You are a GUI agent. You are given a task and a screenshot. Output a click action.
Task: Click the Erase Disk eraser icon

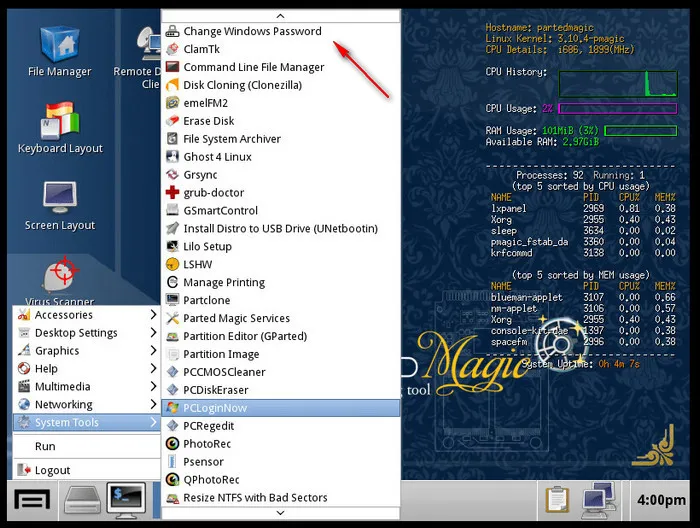(172, 121)
